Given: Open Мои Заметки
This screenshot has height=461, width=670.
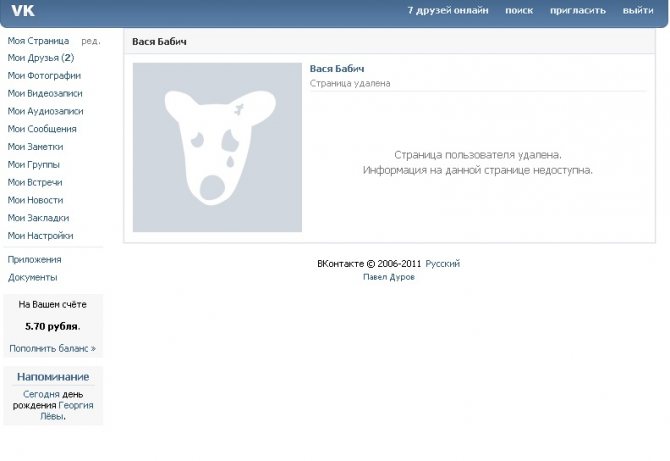Looking at the screenshot, I should coord(35,147).
